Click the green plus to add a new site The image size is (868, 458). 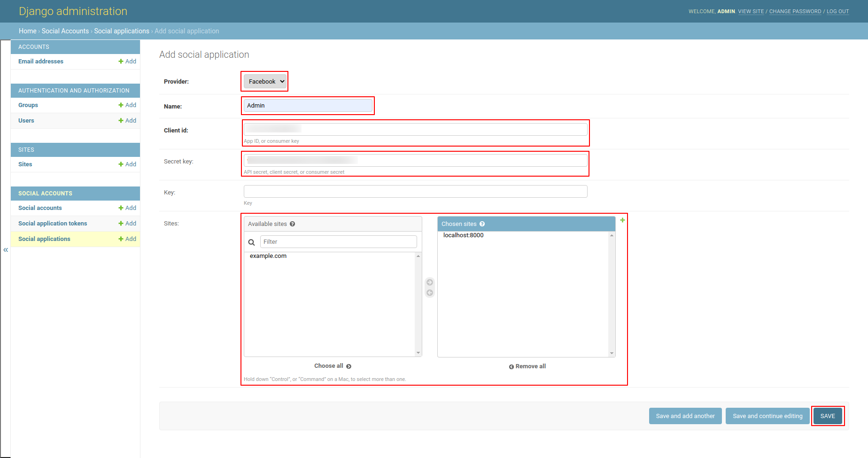(622, 219)
